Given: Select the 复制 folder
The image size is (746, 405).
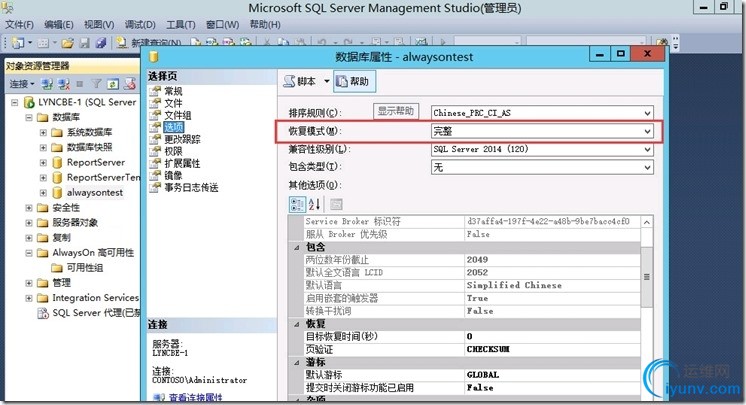Looking at the screenshot, I should pos(61,237).
